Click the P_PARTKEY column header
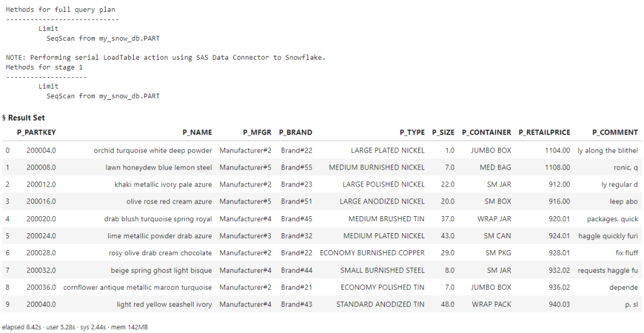 36,133
